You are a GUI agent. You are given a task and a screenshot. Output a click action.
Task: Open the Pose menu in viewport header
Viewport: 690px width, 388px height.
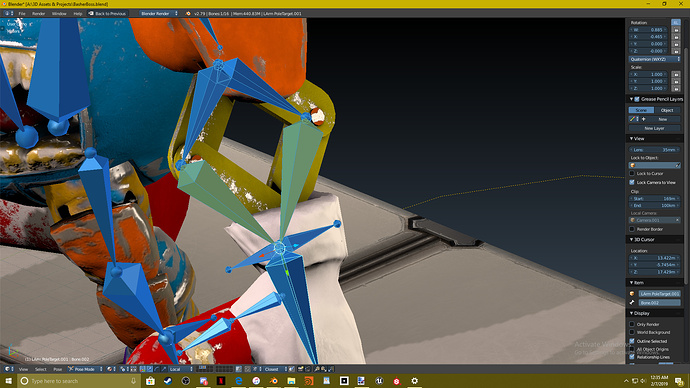58,369
